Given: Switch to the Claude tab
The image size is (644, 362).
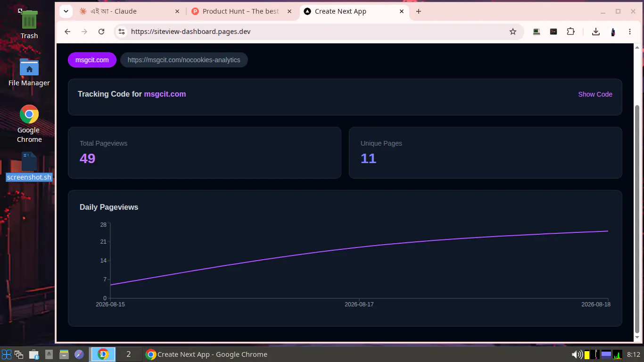Looking at the screenshot, I should click(130, 11).
